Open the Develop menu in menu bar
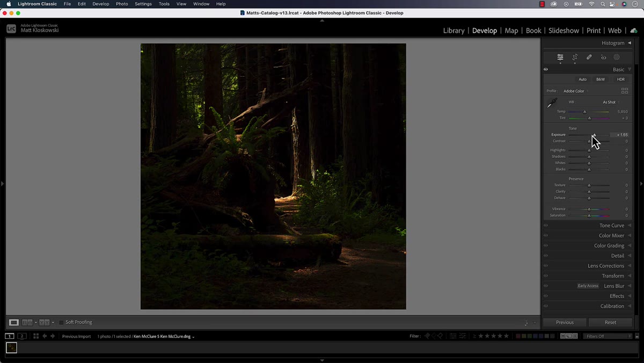 coord(100,4)
